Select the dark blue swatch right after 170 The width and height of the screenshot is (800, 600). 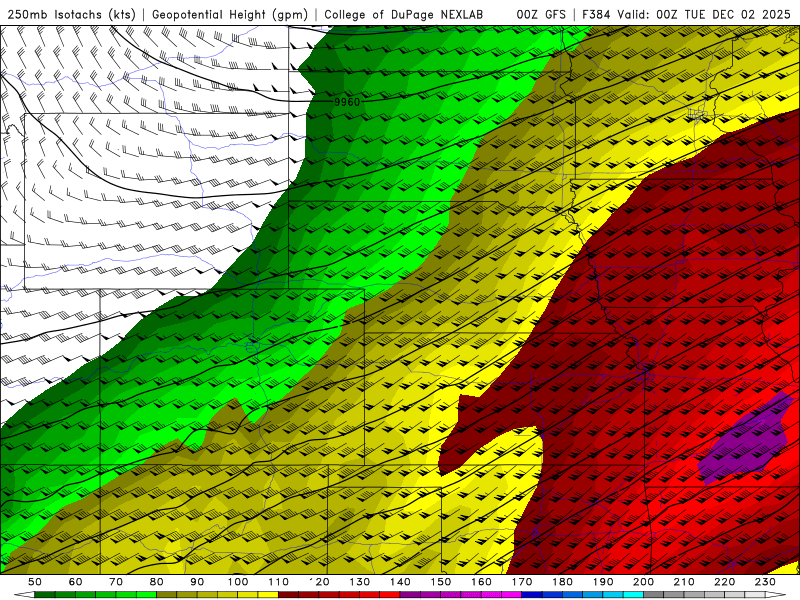tap(532, 595)
